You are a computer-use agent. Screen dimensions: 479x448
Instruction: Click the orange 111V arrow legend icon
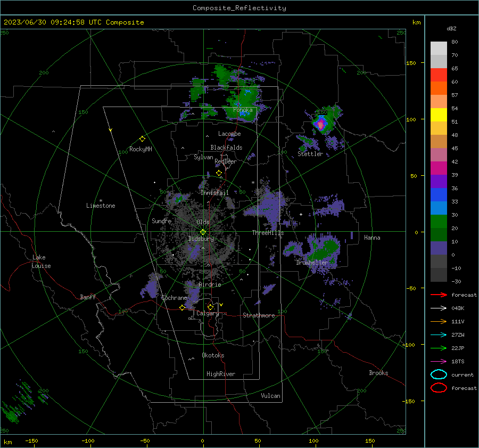(x=439, y=321)
